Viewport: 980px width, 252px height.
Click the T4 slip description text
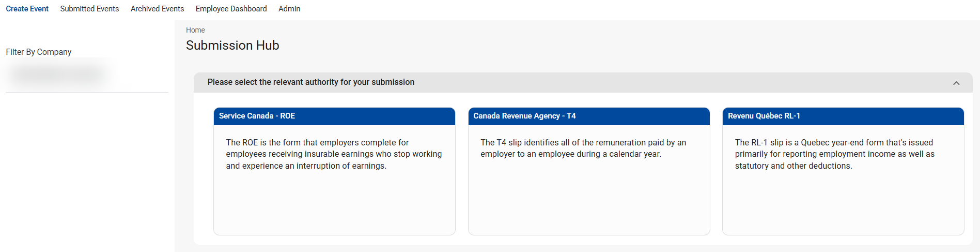pos(583,149)
